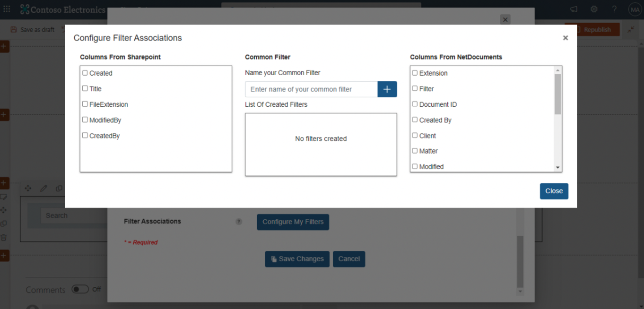644x309 pixels.
Task: Check the Extension checkbox in NetDocuments columns
Action: 415,73
